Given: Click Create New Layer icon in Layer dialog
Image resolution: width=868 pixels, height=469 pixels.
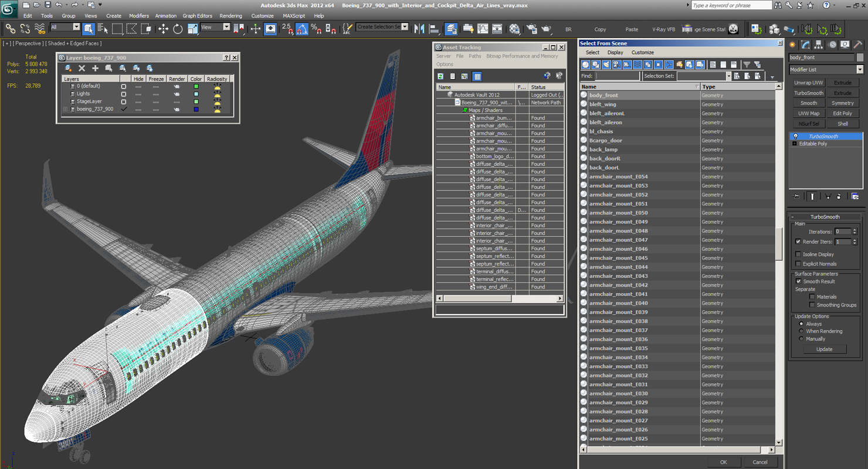Looking at the screenshot, I should point(69,69).
